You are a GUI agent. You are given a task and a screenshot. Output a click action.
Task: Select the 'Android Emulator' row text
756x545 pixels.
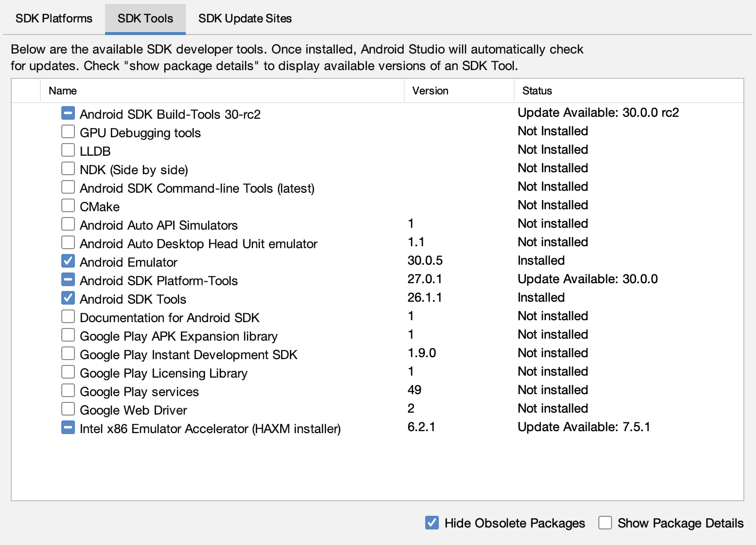point(128,262)
